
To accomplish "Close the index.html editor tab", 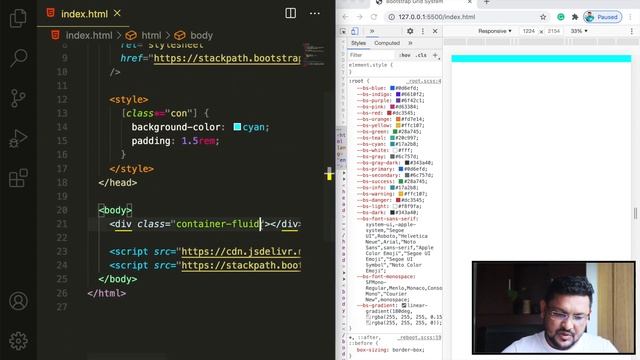I will (117, 13).
